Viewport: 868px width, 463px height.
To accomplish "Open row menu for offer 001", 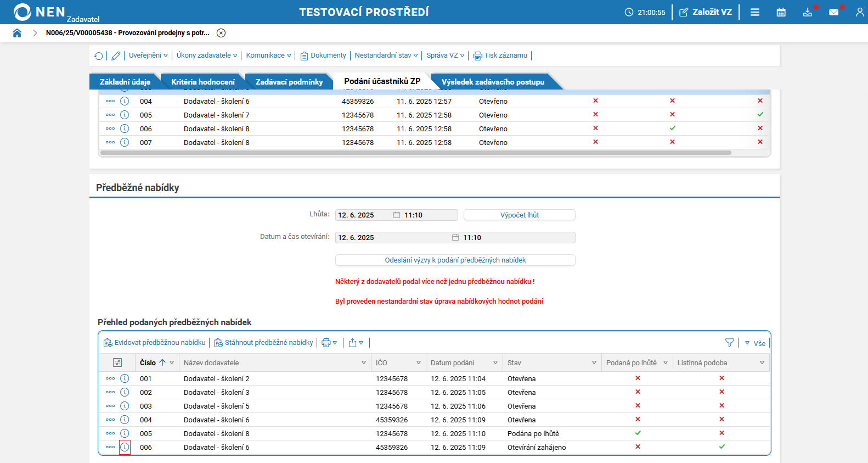I will click(x=110, y=378).
